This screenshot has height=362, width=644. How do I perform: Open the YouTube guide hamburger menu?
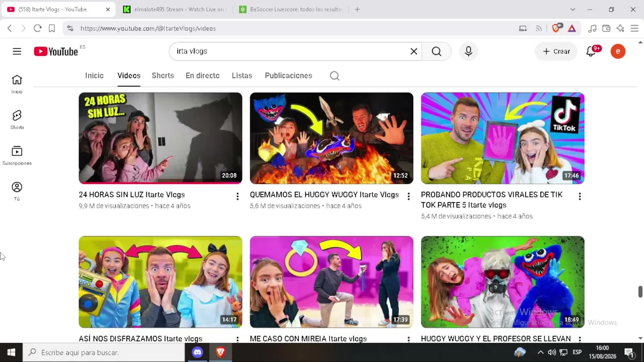17,51
